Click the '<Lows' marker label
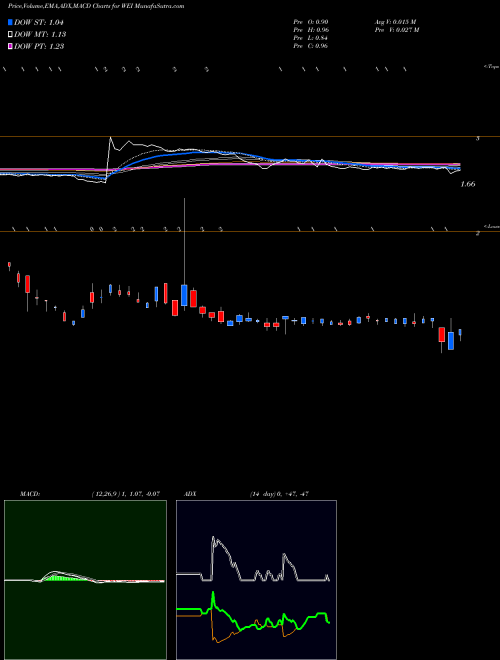Image resolution: width=500 pixels, height=660 pixels. click(x=492, y=226)
